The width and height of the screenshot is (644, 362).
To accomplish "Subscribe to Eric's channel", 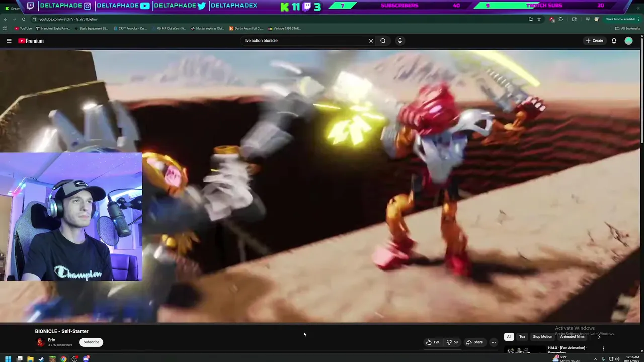I will coord(91,342).
